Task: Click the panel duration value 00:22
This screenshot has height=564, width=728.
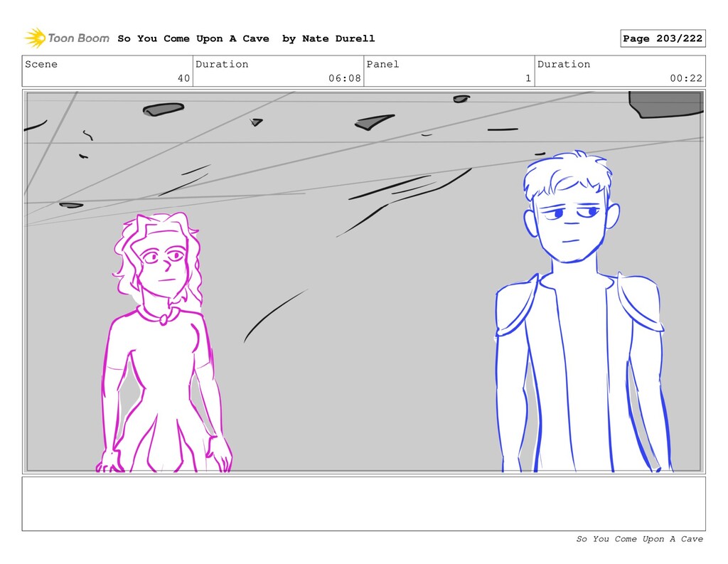Action: (686, 78)
